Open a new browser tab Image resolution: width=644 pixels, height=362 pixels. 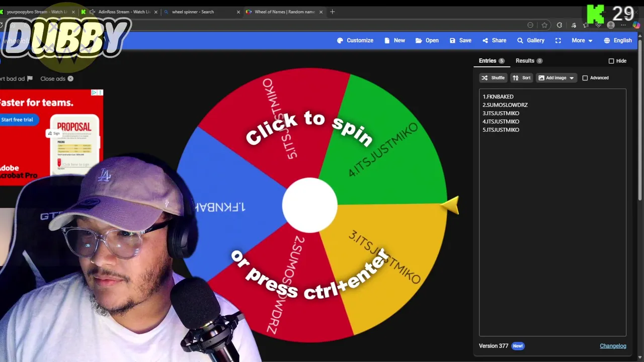(x=332, y=12)
